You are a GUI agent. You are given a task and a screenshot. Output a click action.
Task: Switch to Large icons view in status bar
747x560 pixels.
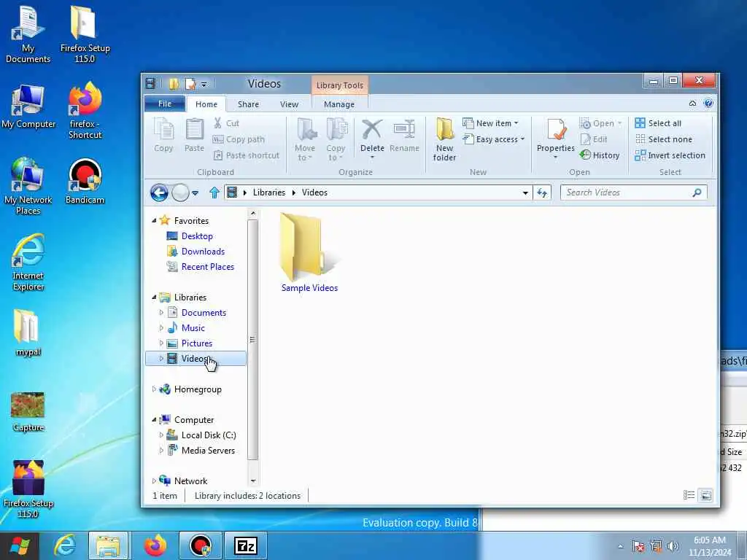tap(705, 495)
